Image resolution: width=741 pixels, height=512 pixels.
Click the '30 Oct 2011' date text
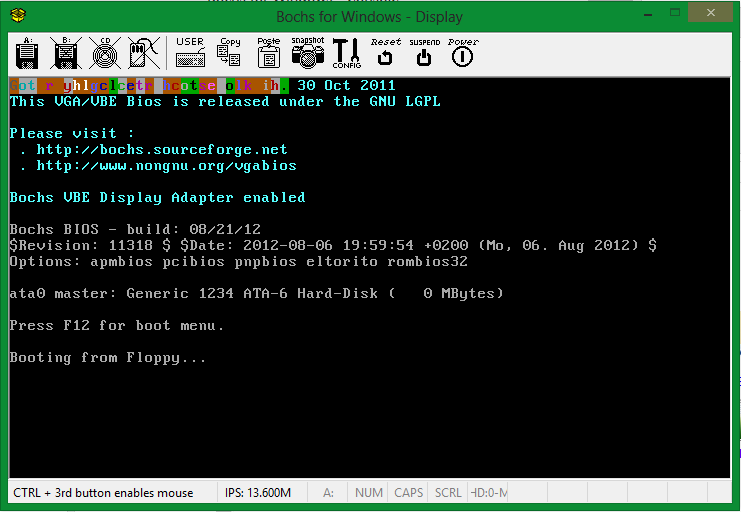(x=346, y=86)
